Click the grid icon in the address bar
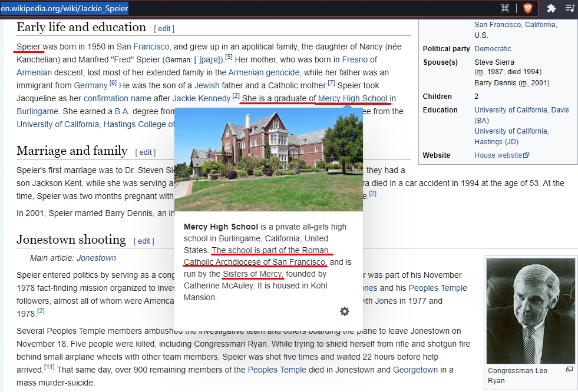The width and height of the screenshot is (578, 392). [504, 8]
